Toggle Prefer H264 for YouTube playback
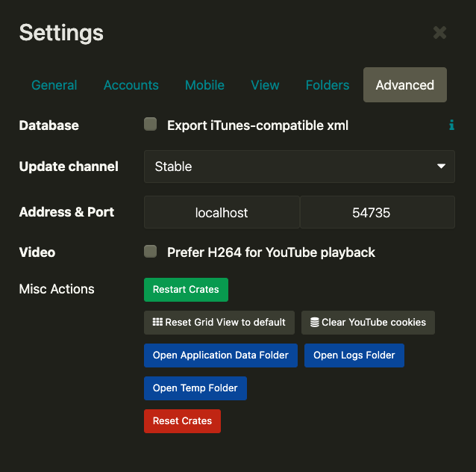The image size is (476, 472). pyautogui.click(x=151, y=252)
